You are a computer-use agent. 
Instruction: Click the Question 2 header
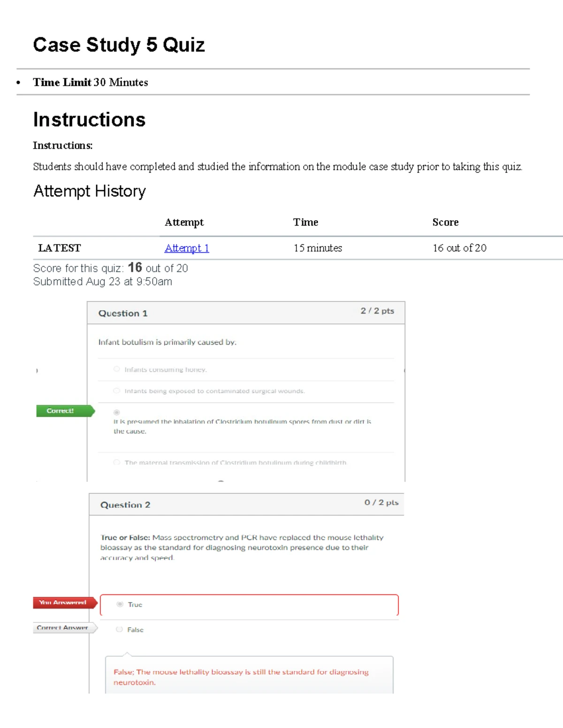coord(125,505)
